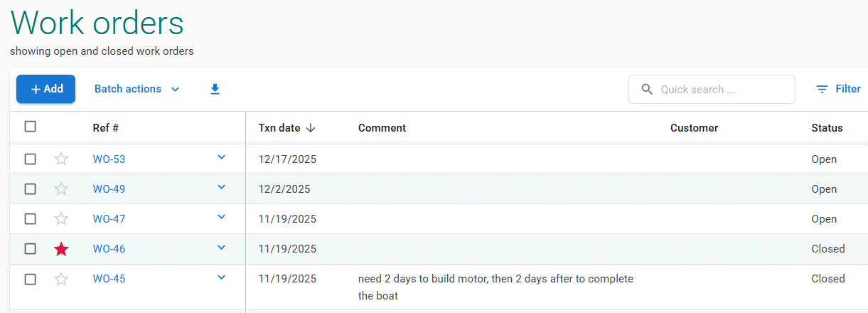Click the Txn date sort arrow
Viewport: 868px width, 313px height.
coord(311,128)
